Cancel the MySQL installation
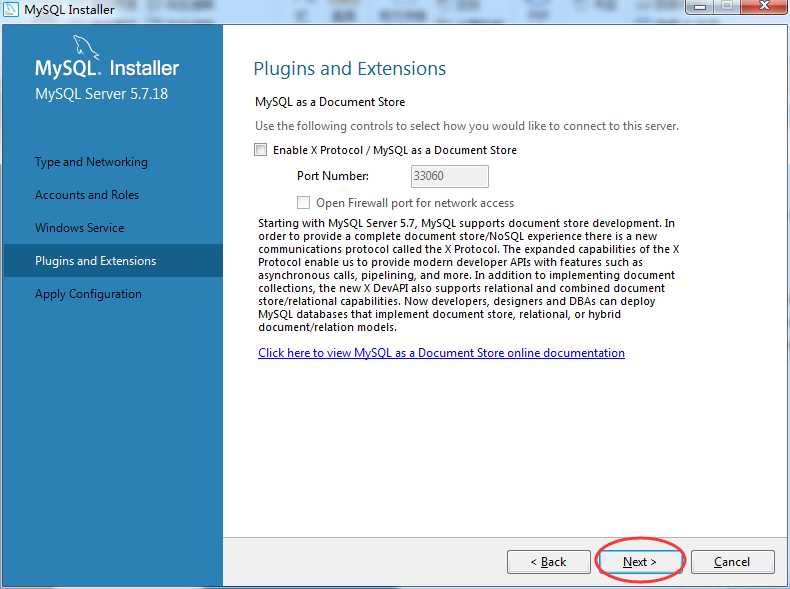 733,562
